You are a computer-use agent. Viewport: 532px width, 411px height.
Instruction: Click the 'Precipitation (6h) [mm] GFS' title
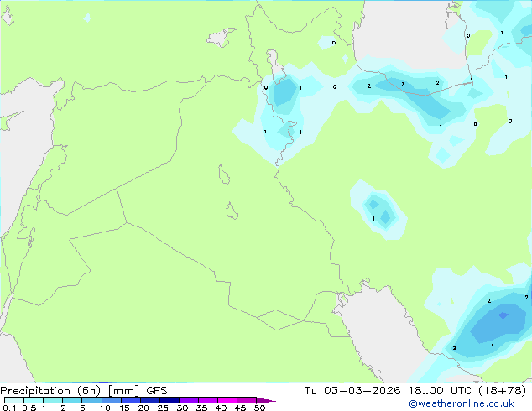click(84, 391)
